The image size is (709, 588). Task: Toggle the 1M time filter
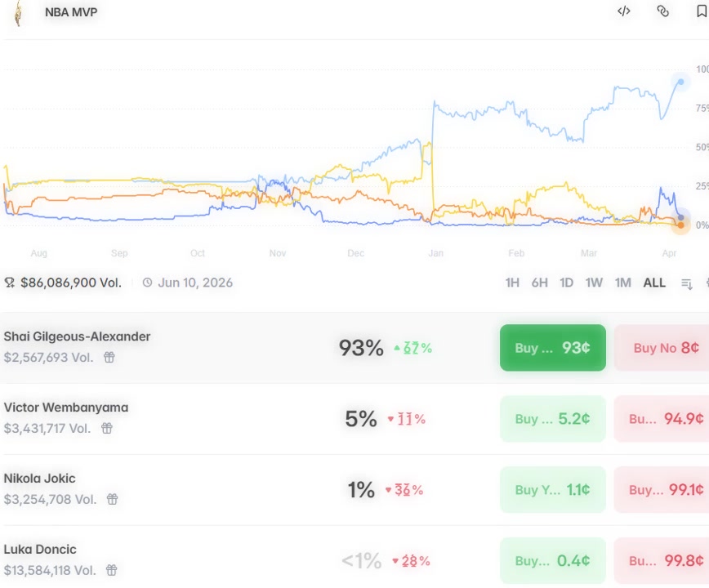click(x=622, y=282)
